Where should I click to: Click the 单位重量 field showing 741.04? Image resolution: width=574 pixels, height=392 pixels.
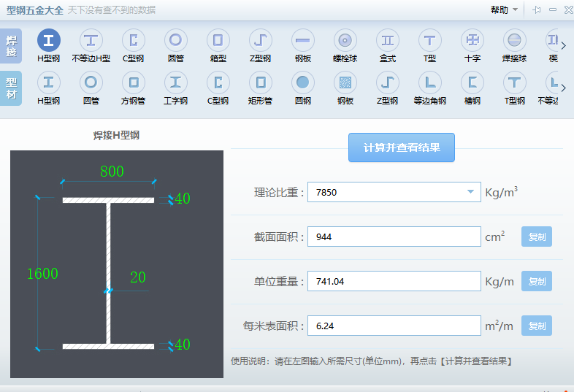tap(394, 281)
